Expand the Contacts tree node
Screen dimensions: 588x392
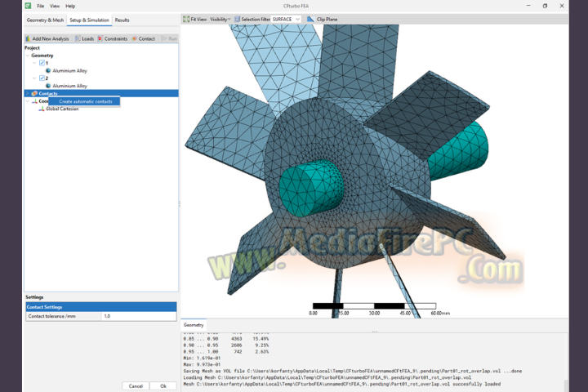coord(28,93)
